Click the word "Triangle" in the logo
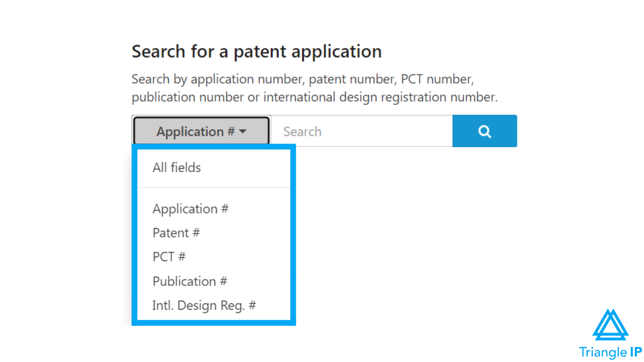The width and height of the screenshot is (644, 362). click(x=603, y=352)
